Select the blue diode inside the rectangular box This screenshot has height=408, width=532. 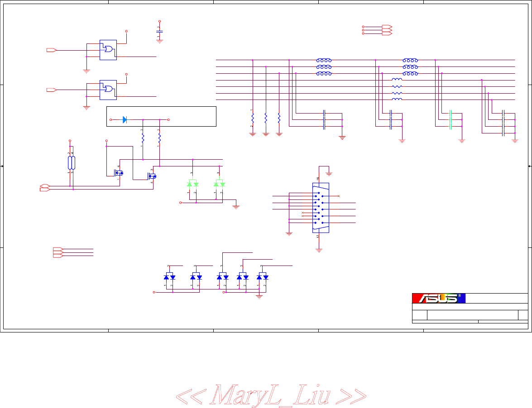pyautogui.click(x=125, y=119)
